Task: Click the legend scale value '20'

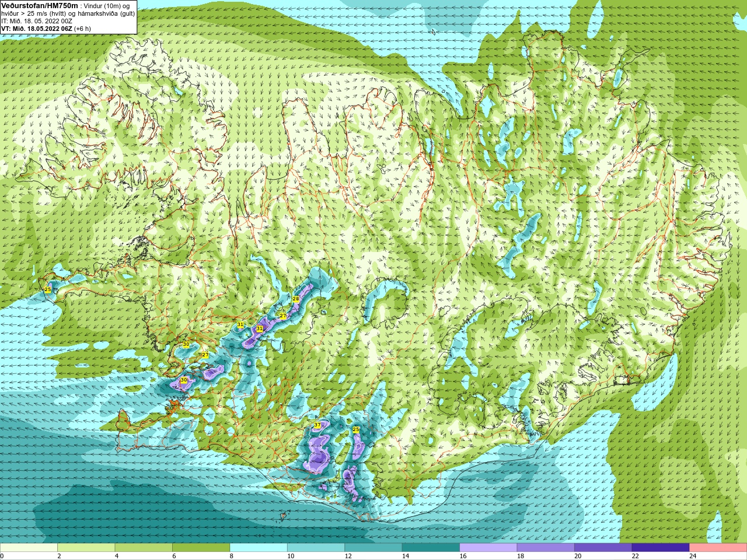Action: tap(578, 556)
